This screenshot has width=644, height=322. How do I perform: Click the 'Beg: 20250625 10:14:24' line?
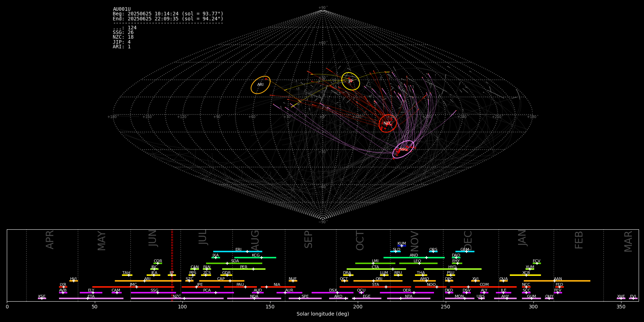click(168, 14)
